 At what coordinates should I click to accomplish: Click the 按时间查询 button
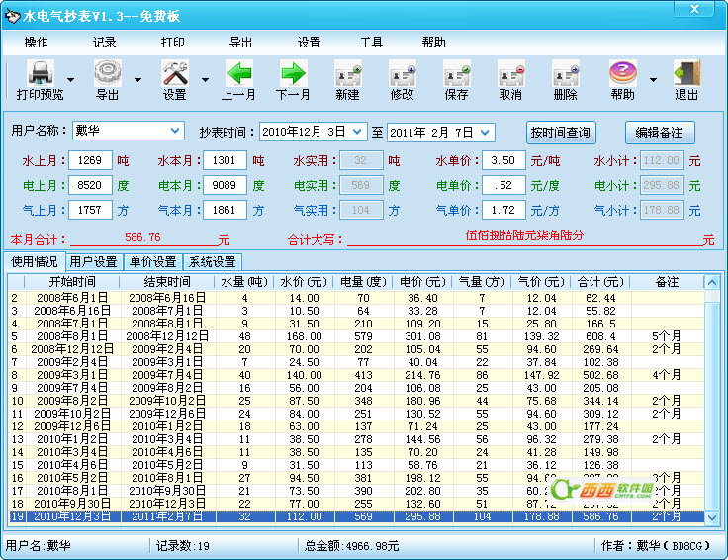click(561, 133)
